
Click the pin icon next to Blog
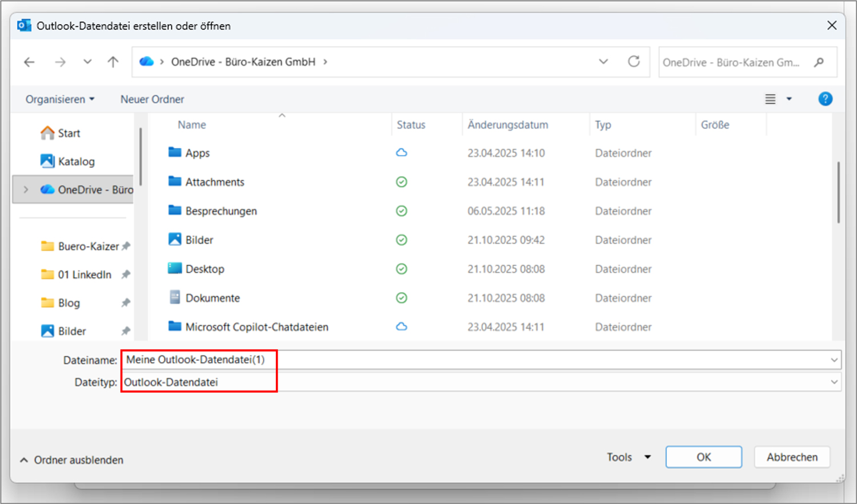125,303
